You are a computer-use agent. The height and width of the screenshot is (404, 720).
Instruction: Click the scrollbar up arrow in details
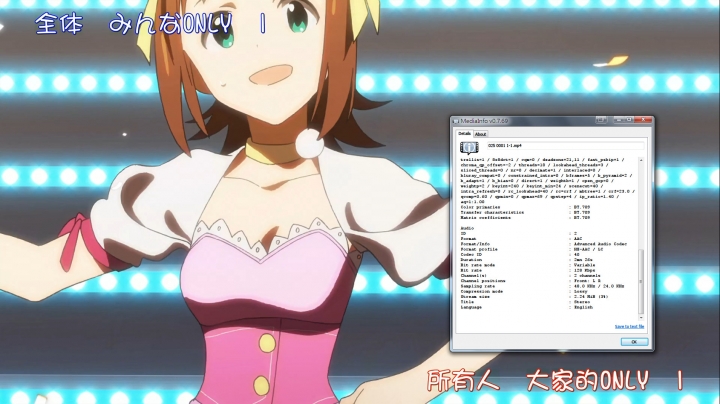pos(641,160)
